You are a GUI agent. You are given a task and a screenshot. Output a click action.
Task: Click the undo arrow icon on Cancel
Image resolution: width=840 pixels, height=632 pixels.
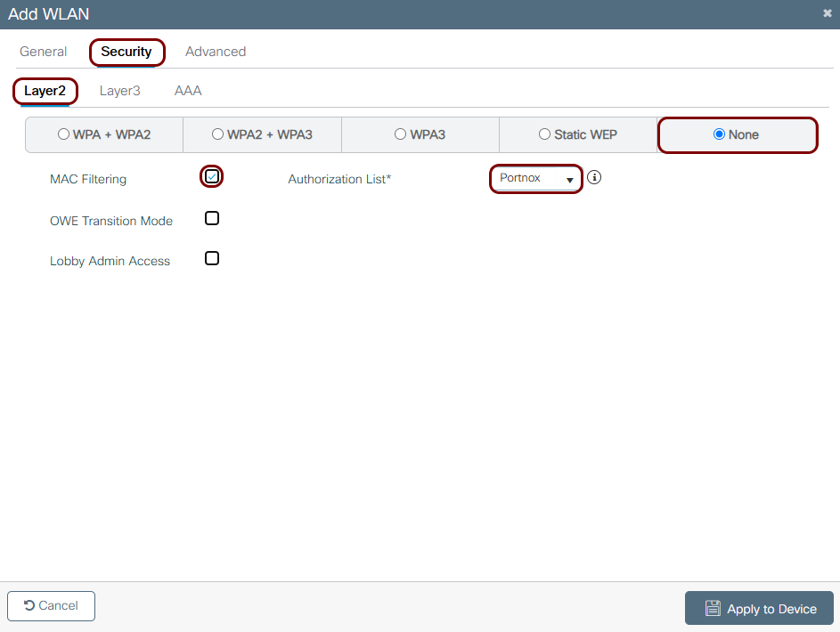pyautogui.click(x=29, y=604)
